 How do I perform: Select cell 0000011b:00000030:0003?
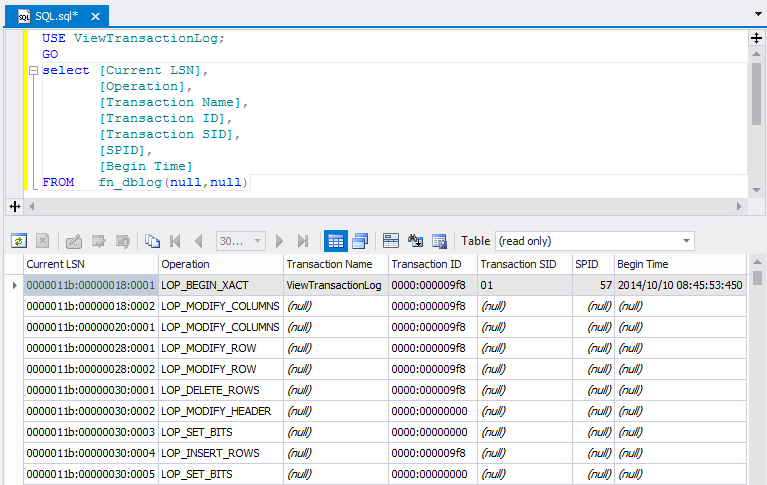pyautogui.click(x=90, y=433)
